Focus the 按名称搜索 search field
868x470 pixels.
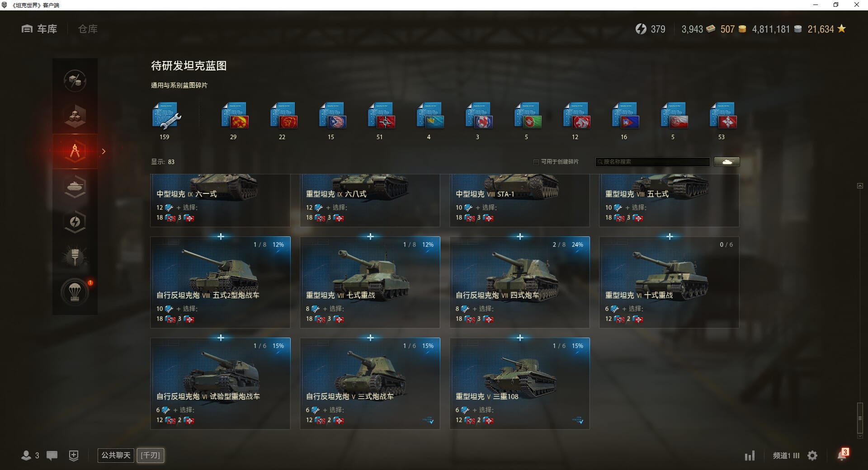coord(653,162)
